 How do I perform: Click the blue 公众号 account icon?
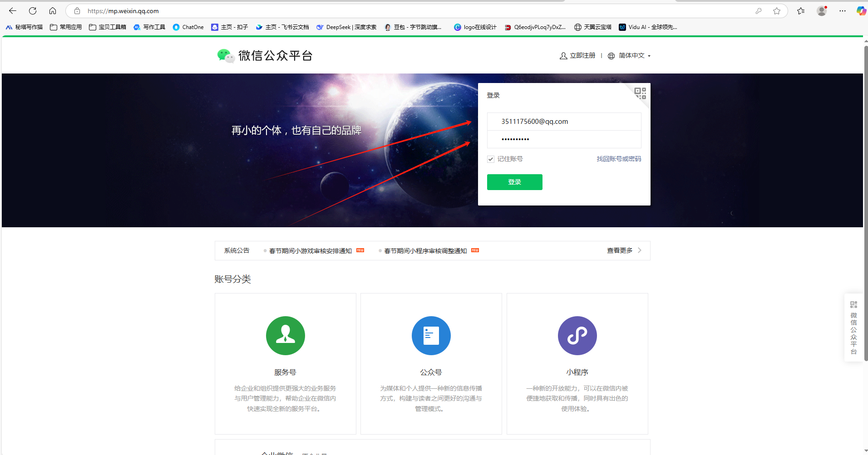pos(431,336)
